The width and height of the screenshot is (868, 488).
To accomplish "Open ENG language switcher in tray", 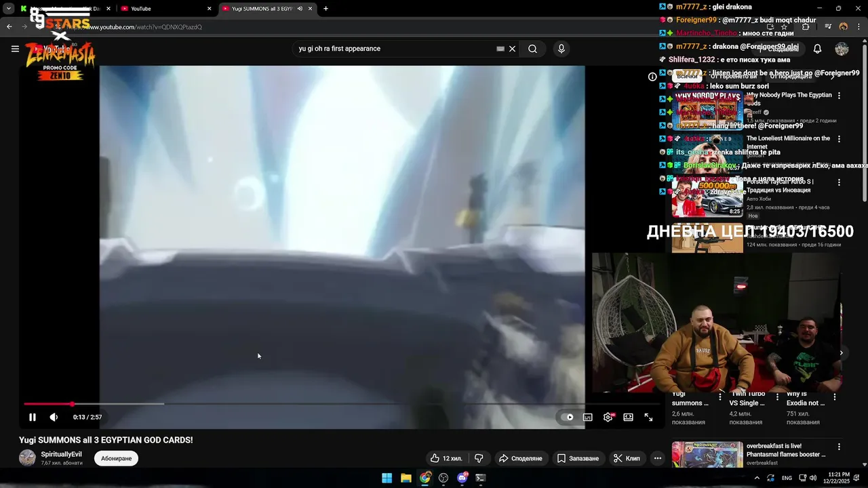I will (x=787, y=478).
